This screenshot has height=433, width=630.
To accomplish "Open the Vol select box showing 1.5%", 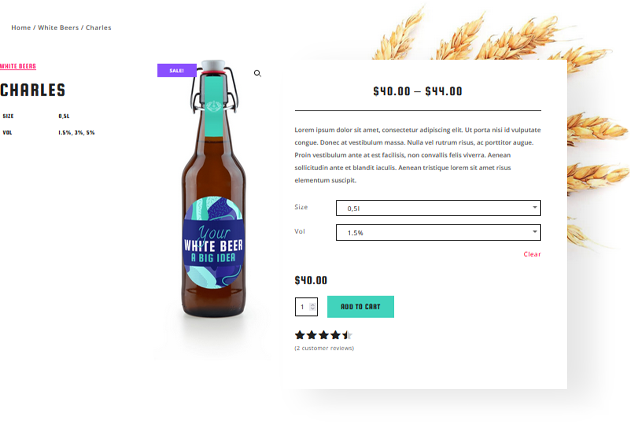I will pos(438,233).
